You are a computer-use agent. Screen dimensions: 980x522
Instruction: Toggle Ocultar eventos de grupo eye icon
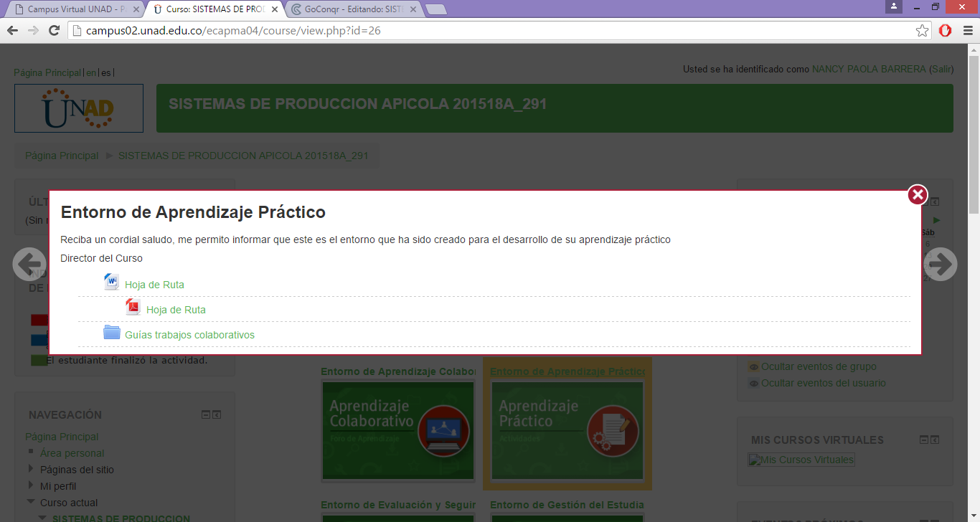pos(753,367)
